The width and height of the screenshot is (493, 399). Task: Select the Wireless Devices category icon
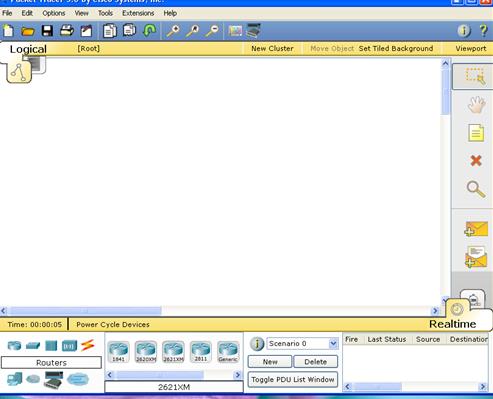(69, 346)
